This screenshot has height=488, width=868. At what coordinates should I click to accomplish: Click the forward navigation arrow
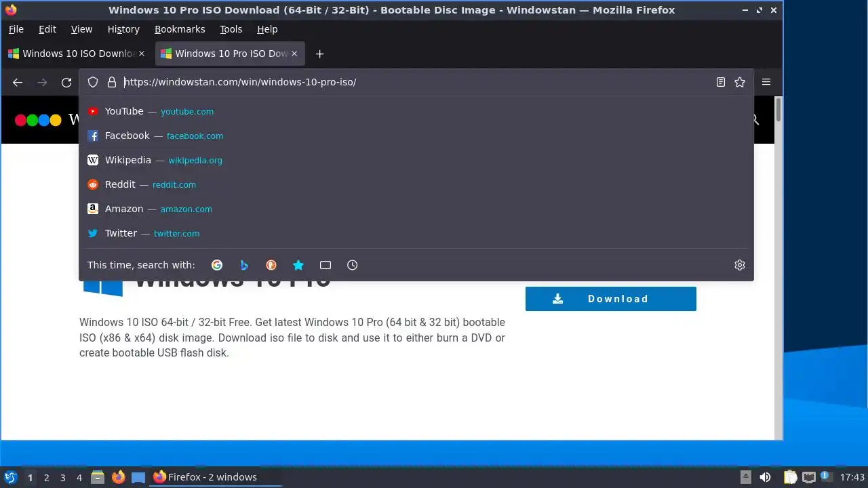click(42, 82)
